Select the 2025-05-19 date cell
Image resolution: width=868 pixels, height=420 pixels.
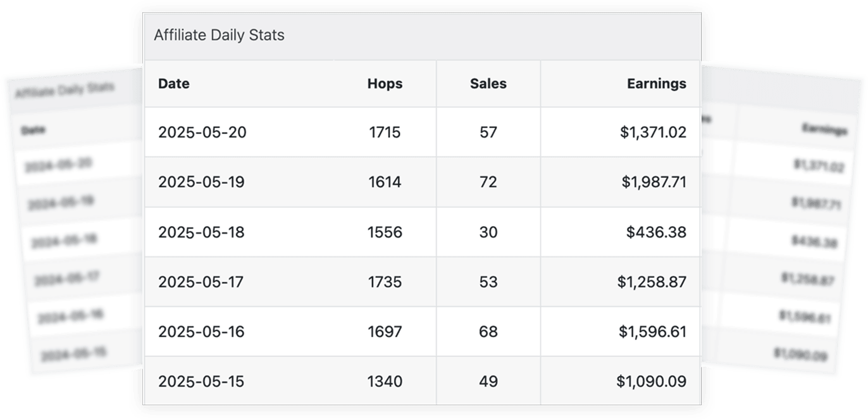(x=201, y=182)
